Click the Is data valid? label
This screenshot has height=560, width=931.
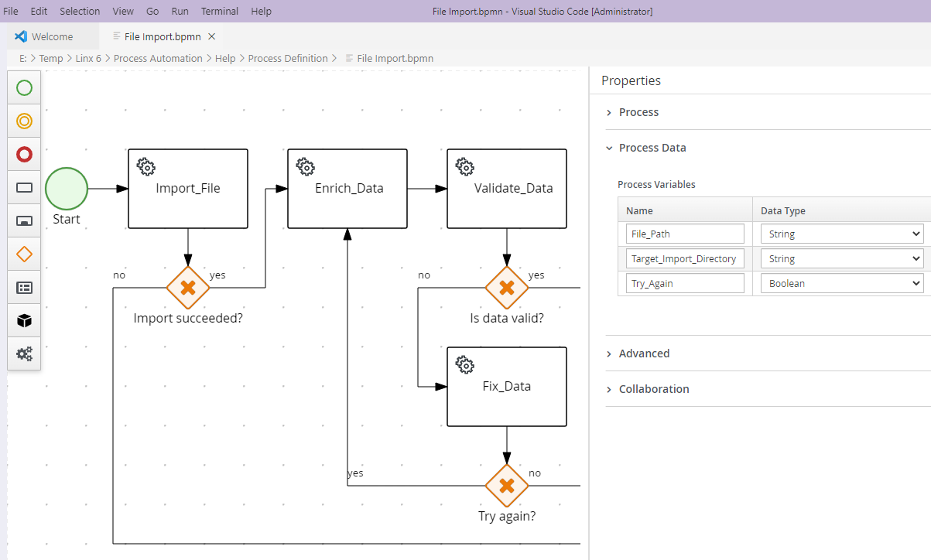507,318
